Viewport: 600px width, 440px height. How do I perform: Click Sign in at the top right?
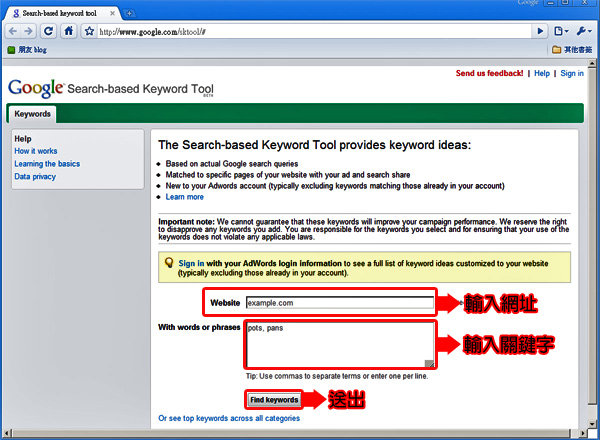(572, 73)
